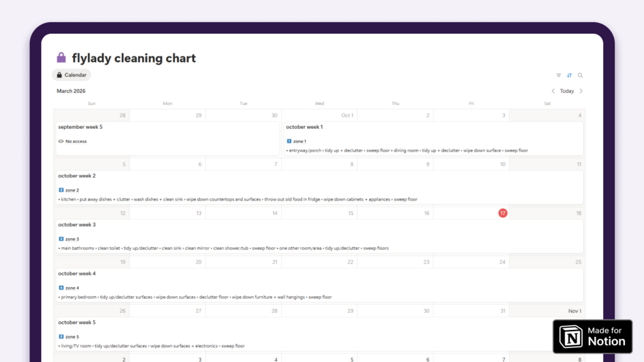Click the primary bedroom task list text
The image size is (644, 362).
[x=195, y=297]
